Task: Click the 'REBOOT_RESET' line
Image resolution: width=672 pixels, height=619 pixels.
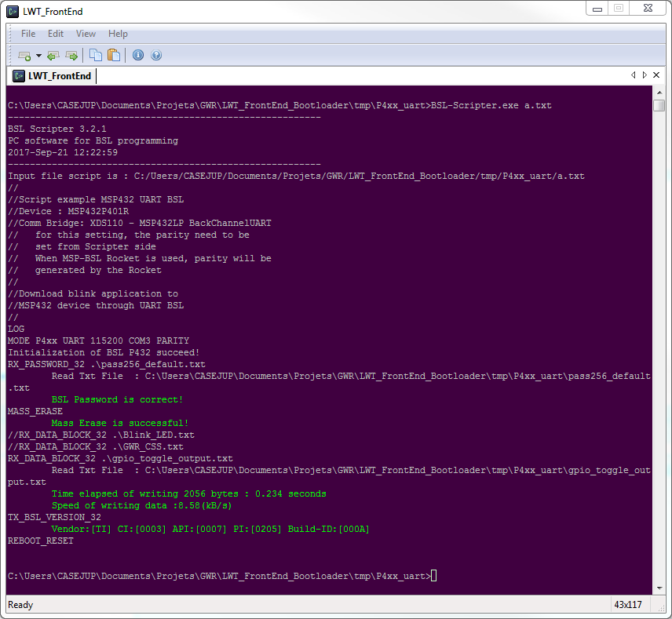Action: (41, 541)
